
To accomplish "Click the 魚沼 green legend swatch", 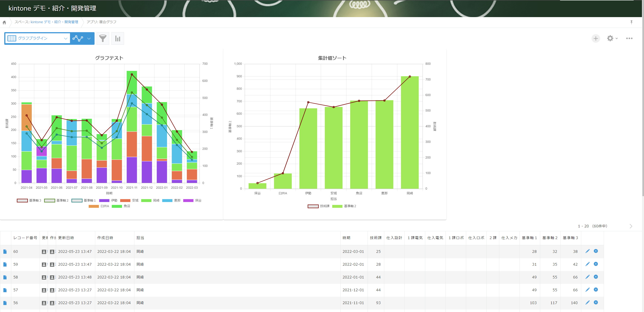I will (117, 206).
